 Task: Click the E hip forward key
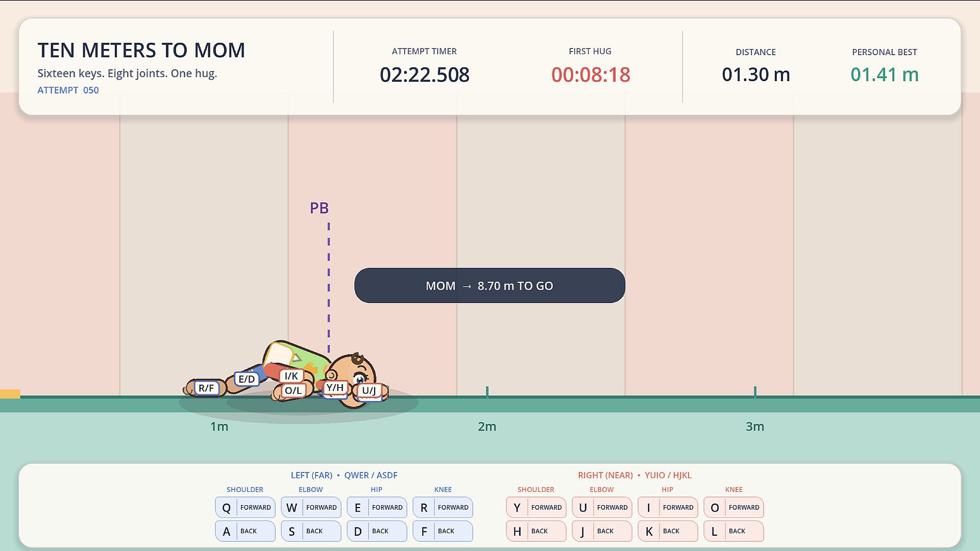(x=377, y=507)
